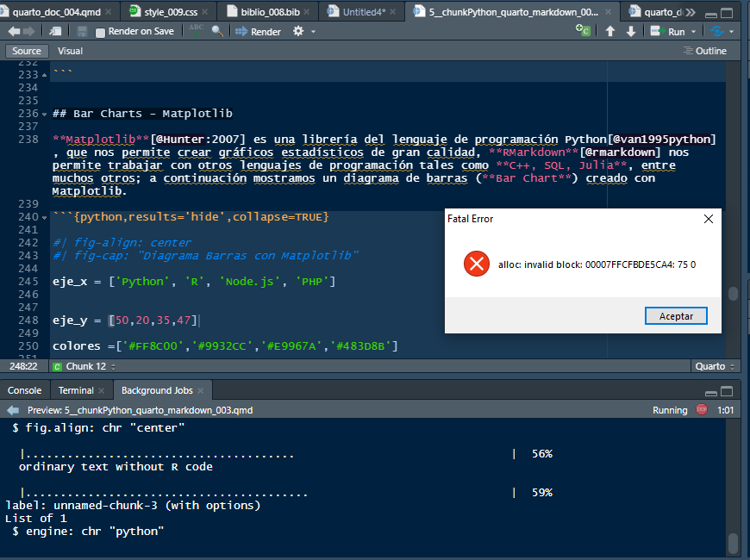
Task: Click the red error icon in dialog
Action: [x=477, y=264]
